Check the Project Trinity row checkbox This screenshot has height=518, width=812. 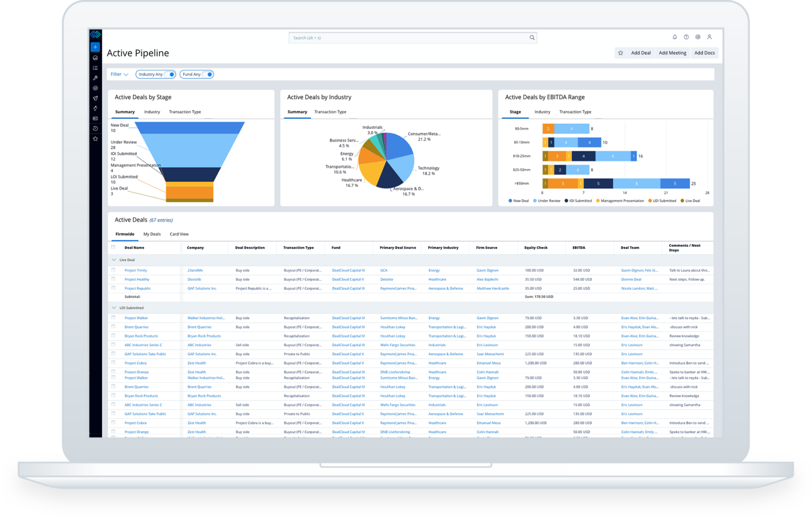pyautogui.click(x=114, y=270)
